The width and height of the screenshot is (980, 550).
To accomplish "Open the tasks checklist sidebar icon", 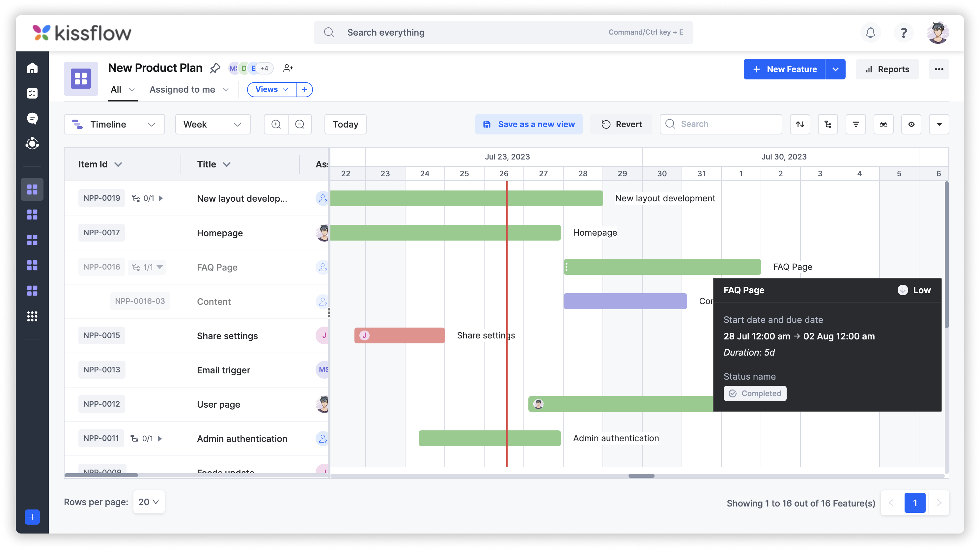I will (32, 93).
